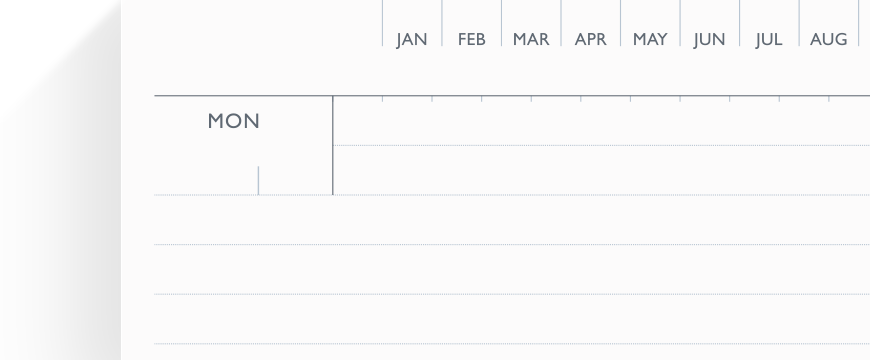Choose the JUL month label
Screen dimensions: 870x360
(769, 39)
